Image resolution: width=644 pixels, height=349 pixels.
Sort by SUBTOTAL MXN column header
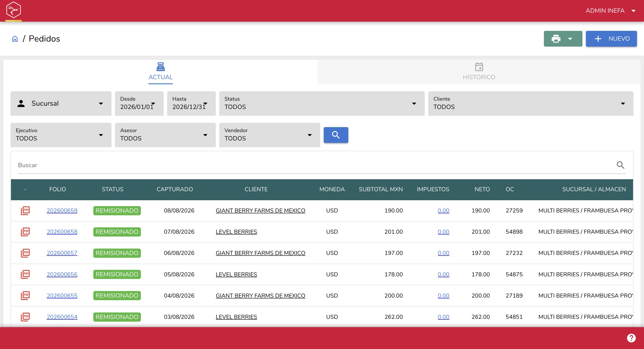(x=380, y=189)
